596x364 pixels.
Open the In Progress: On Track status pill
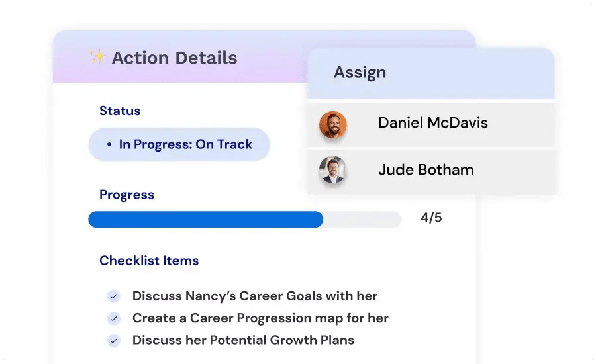pyautogui.click(x=179, y=144)
